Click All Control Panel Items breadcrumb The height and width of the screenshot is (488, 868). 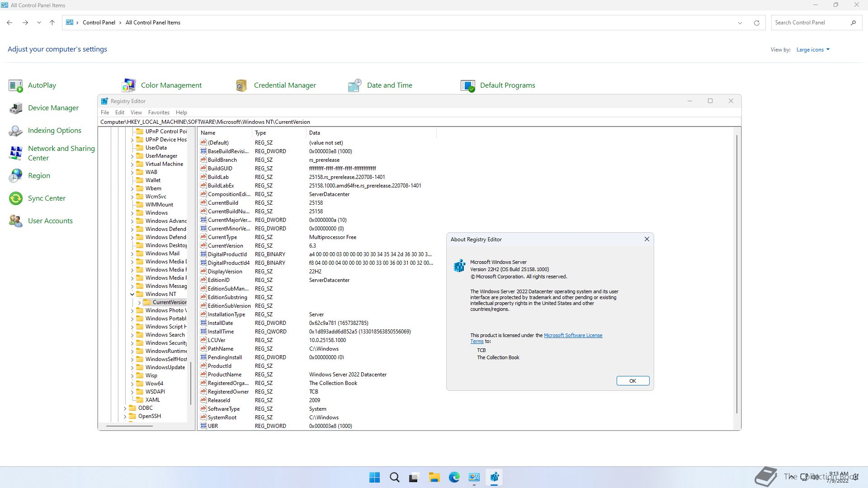tap(153, 23)
